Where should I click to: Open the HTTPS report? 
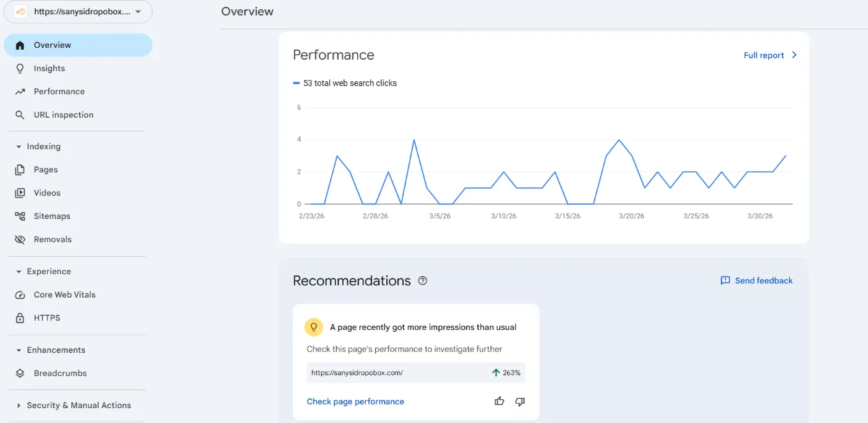click(78, 318)
